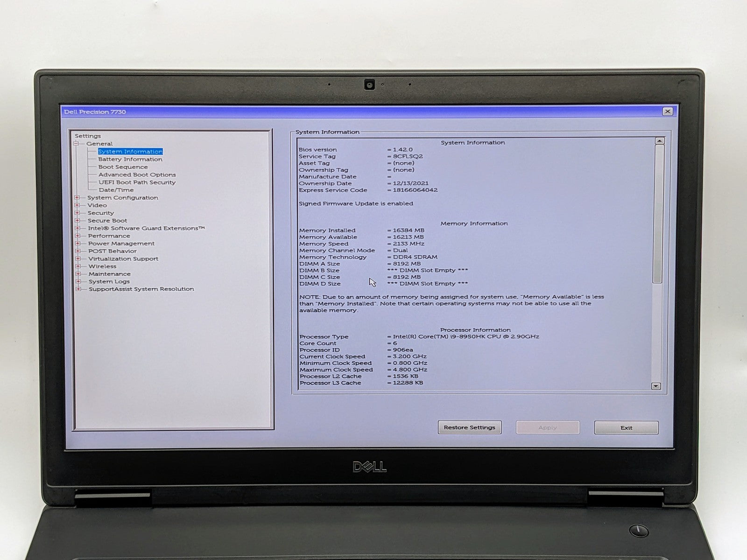Image resolution: width=747 pixels, height=560 pixels.
Task: Click Signed Firmware Update is enabled text
Action: (356, 203)
